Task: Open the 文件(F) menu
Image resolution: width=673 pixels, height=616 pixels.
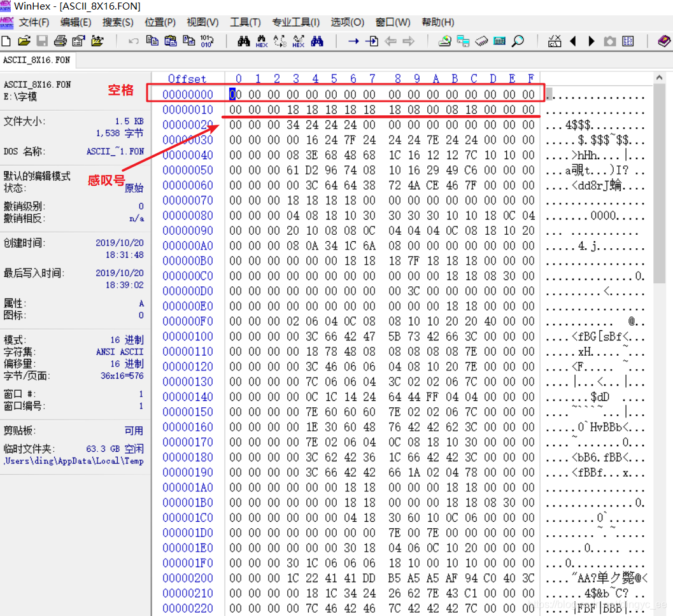Action: click(x=34, y=22)
